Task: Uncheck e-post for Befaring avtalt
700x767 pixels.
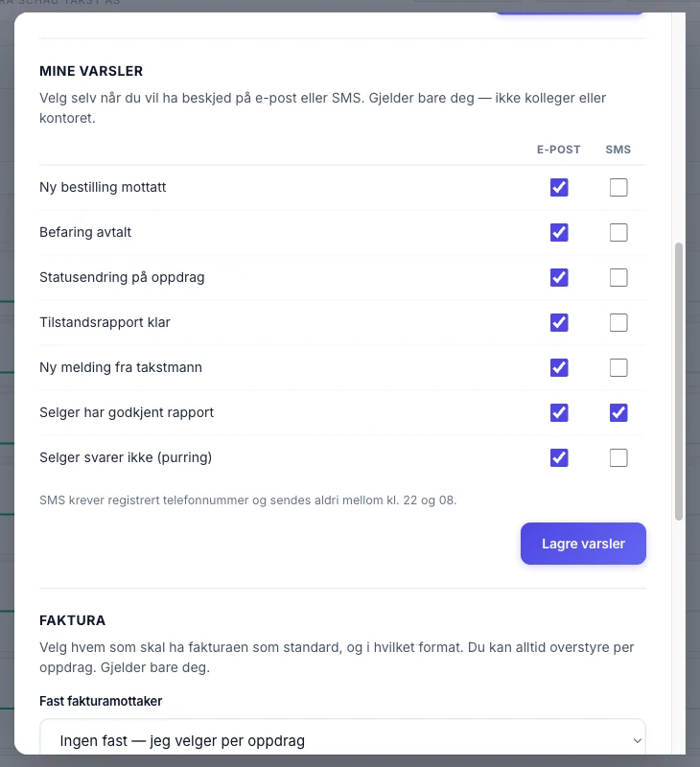Action: point(559,232)
